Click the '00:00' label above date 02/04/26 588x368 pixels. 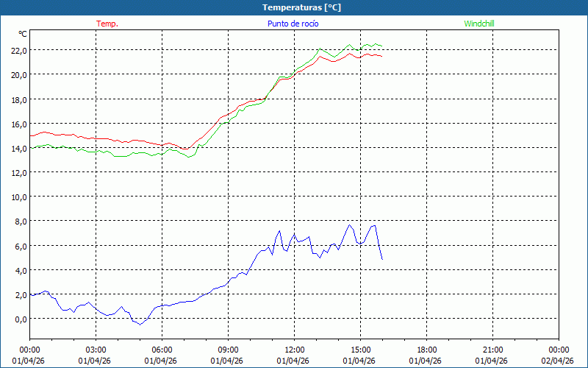click(x=559, y=350)
